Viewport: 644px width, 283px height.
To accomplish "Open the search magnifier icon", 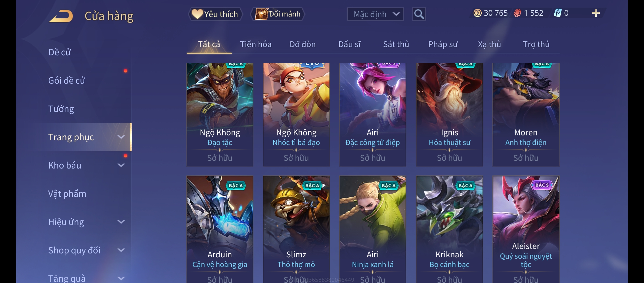I will (x=419, y=14).
